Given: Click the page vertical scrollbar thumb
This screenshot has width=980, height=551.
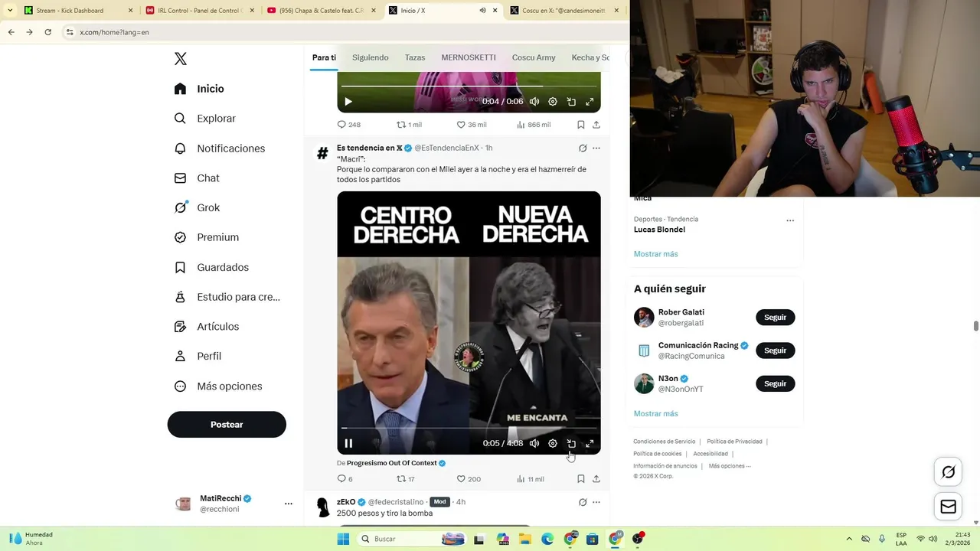Looking at the screenshot, I should click(x=976, y=326).
